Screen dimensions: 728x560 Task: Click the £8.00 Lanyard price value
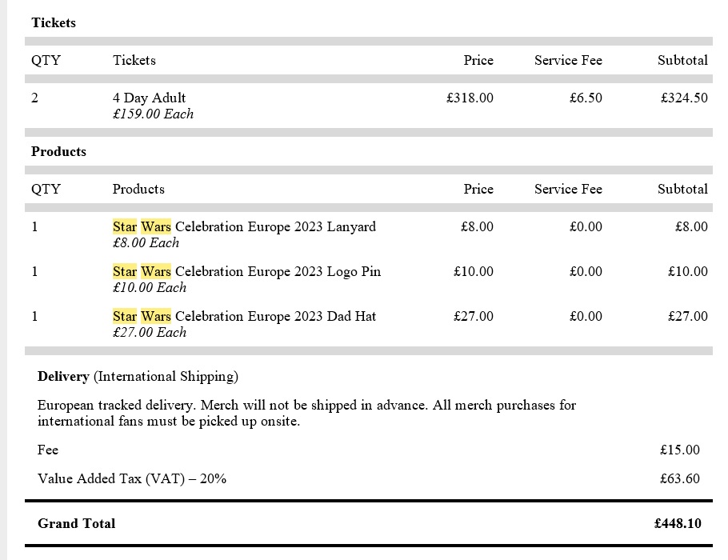477,226
